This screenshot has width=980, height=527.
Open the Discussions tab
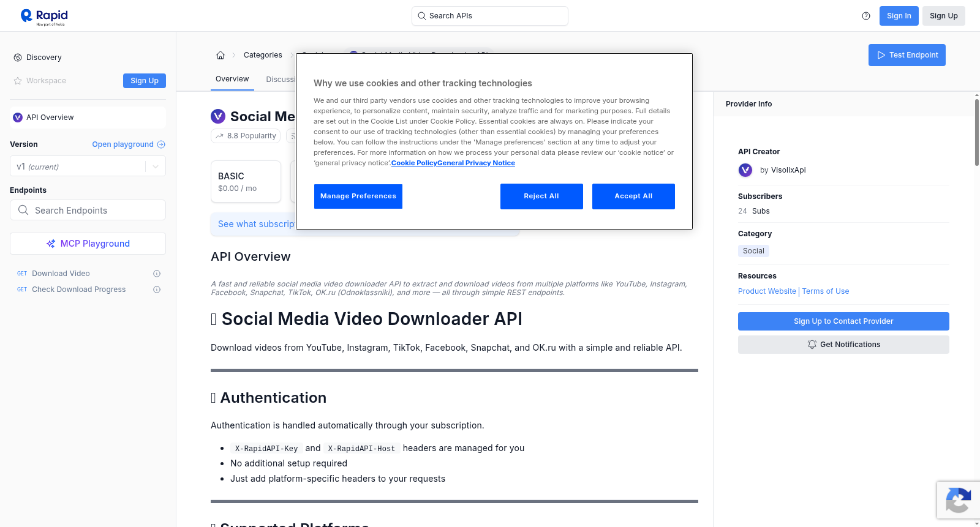pos(281,80)
